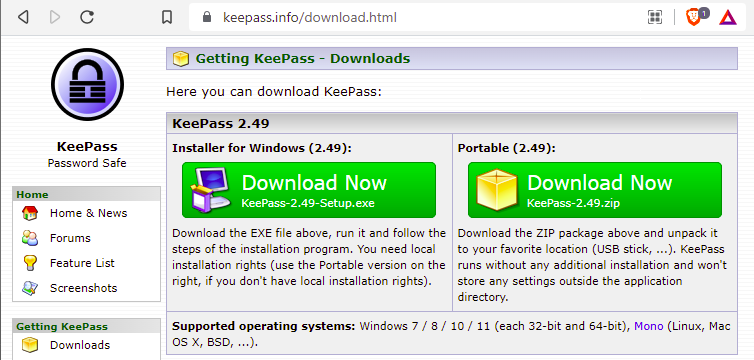Screen dimensions: 754x360
Task: Bookmark this page with the bookmark icon
Action: (167, 18)
